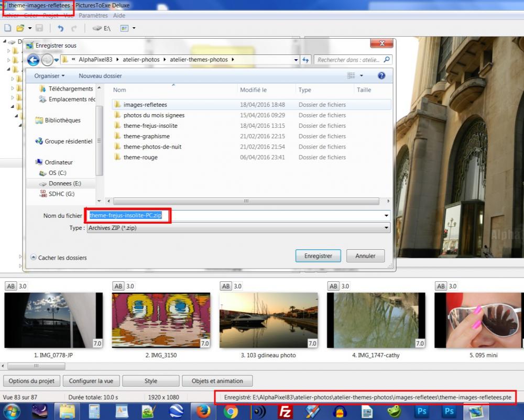The width and height of the screenshot is (524, 420).
Task: Open the help icon in save dialog
Action: [x=381, y=76]
